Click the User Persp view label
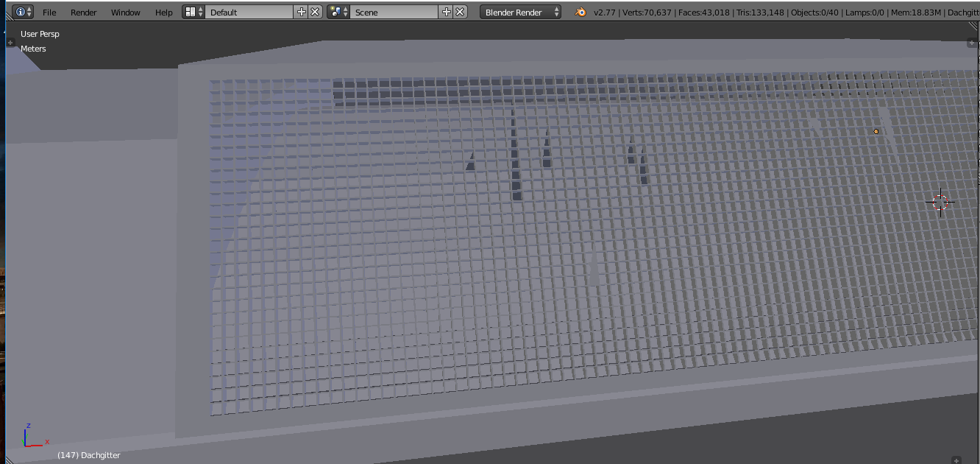The width and height of the screenshot is (980, 464). (x=40, y=34)
